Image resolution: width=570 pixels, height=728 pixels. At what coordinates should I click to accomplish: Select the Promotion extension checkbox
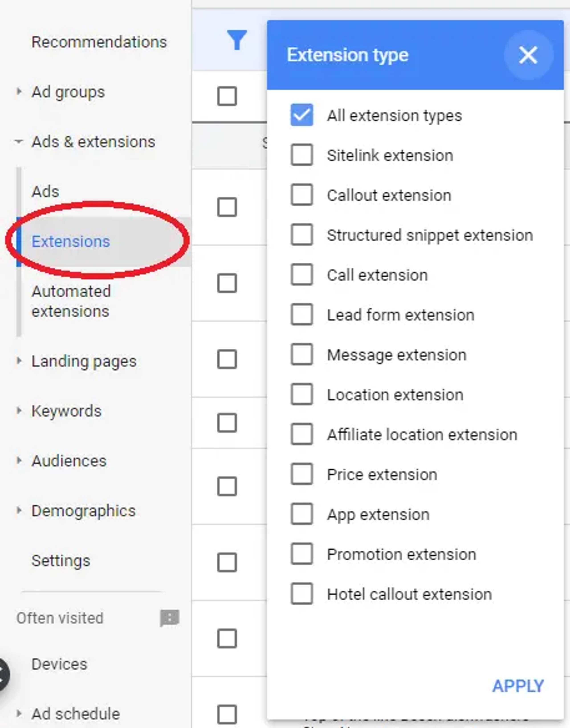302,554
